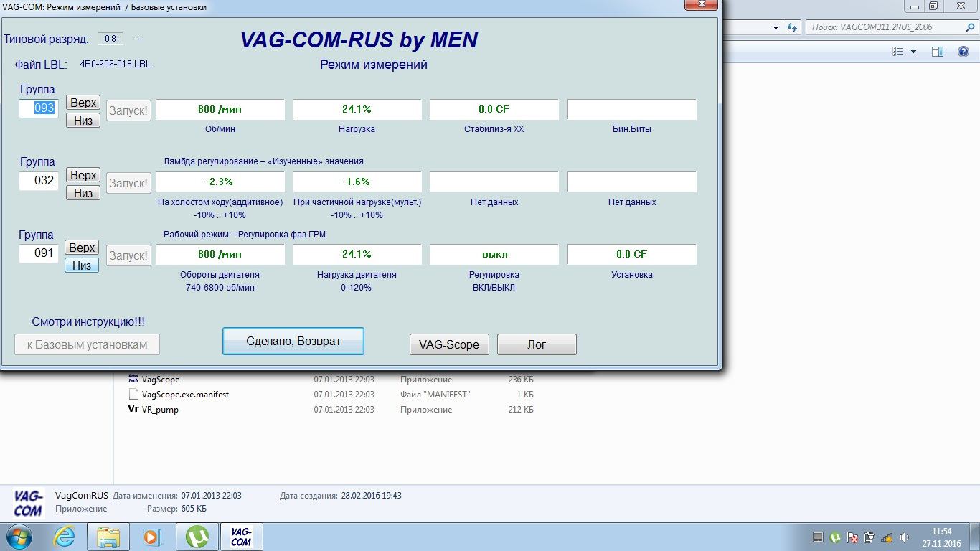The width and height of the screenshot is (980, 551).
Task: Open Internet Explorer from taskbar
Action: pos(65,536)
